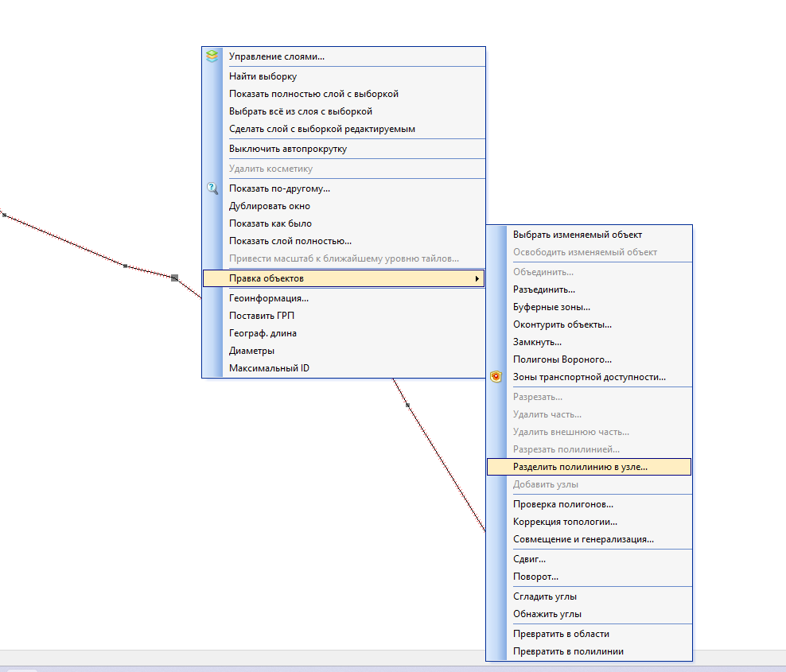The height and width of the screenshot is (672, 786).
Task: Choose Максимальный ID entry
Action: [x=269, y=368]
